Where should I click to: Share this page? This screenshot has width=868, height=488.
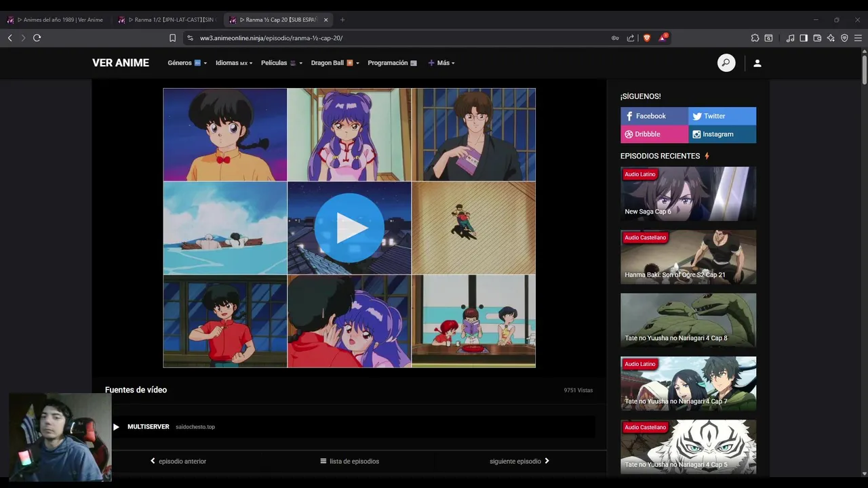(631, 38)
